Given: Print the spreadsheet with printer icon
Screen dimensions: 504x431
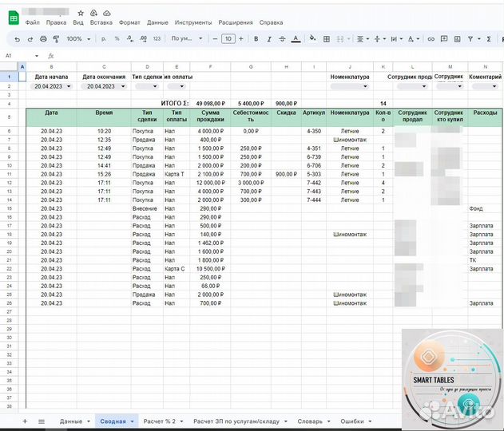Looking at the screenshot, I should coord(43,39).
